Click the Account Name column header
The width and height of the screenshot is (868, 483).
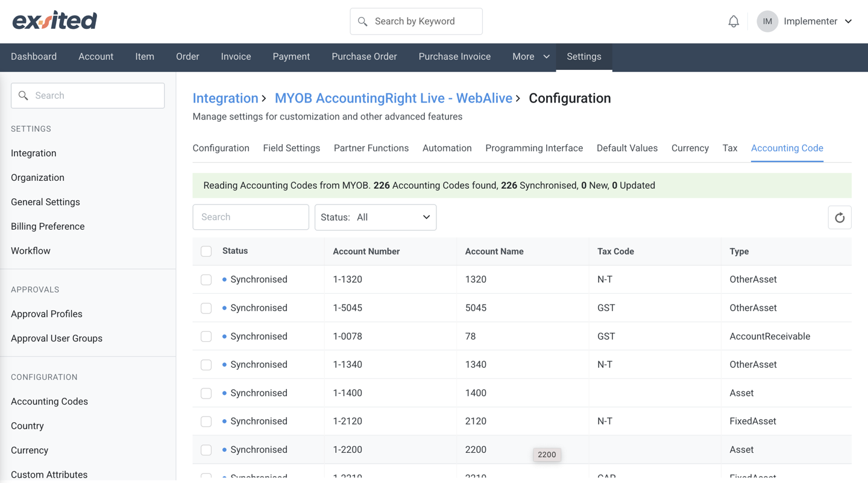(x=494, y=251)
